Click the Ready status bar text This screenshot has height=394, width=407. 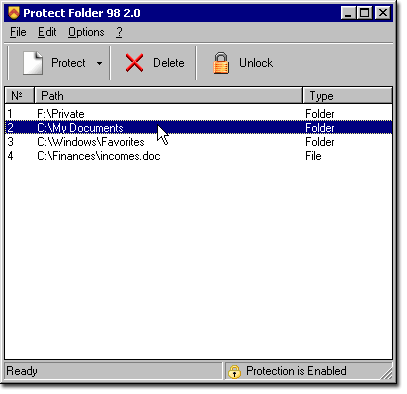[x=22, y=371]
